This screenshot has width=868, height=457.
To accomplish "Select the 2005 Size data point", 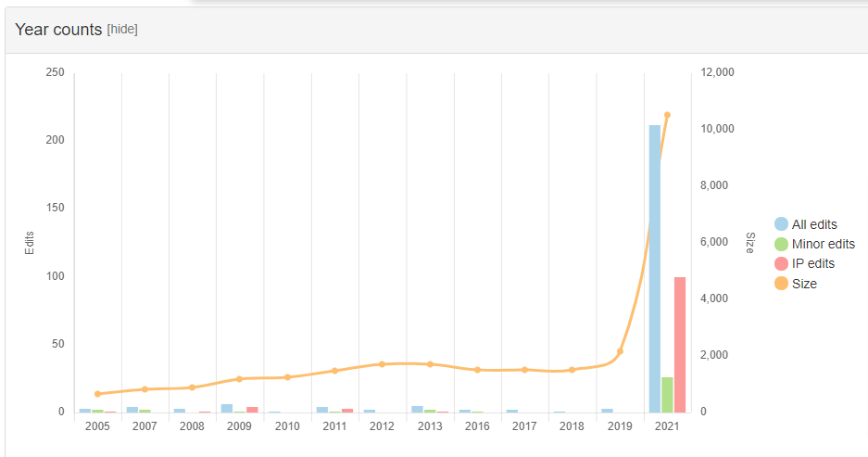I will coord(97,394).
